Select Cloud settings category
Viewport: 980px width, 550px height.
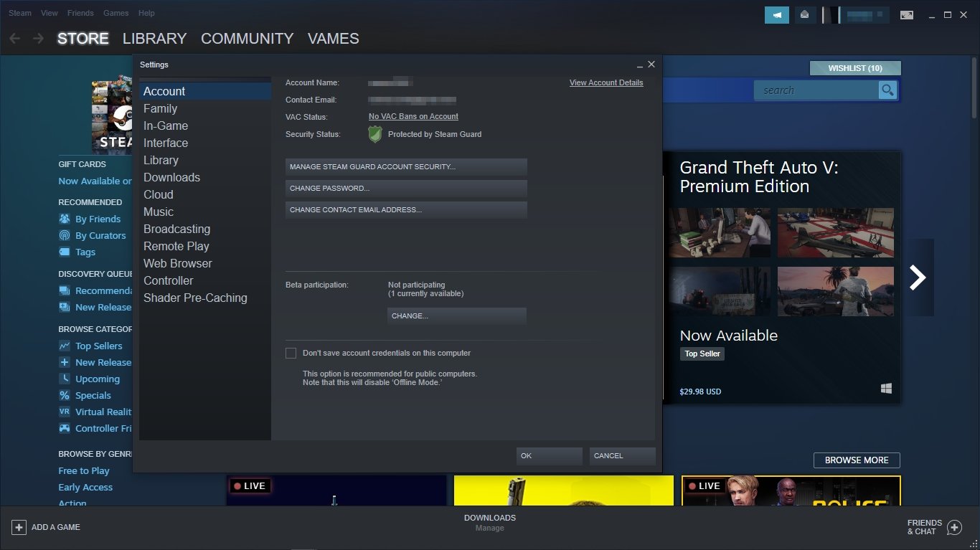pos(205,194)
